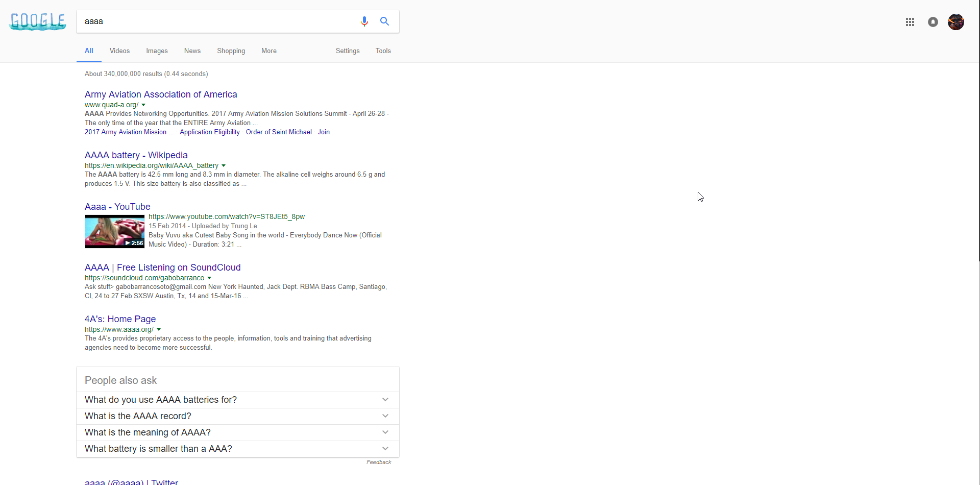
Task: Click the Google logo doodle
Action: 38,21
